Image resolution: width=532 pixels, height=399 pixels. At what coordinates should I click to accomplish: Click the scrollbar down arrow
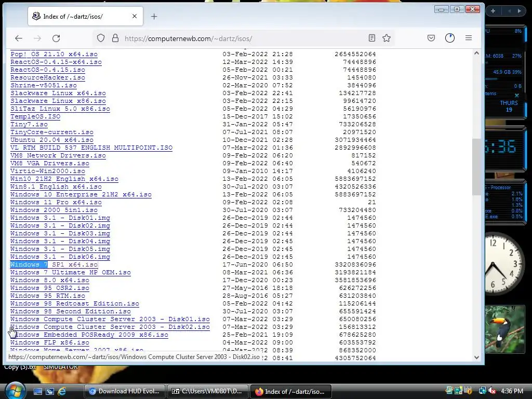[476, 357]
